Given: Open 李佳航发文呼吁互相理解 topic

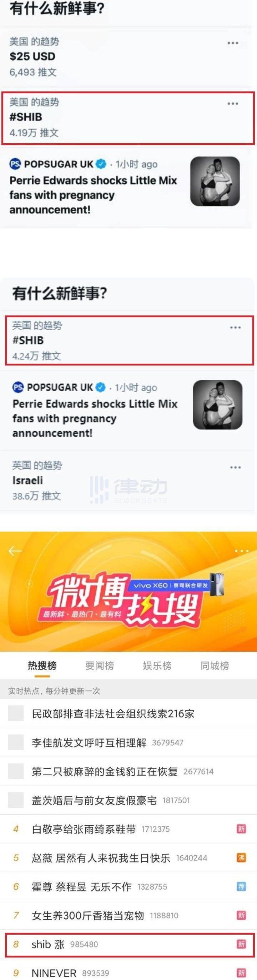Looking at the screenshot, I should (128, 742).
